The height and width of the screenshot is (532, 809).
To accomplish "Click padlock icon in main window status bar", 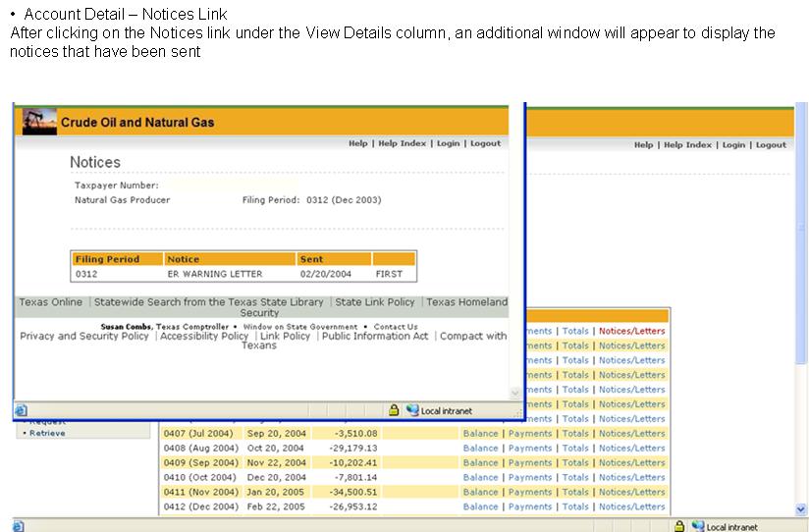I will (x=679, y=526).
